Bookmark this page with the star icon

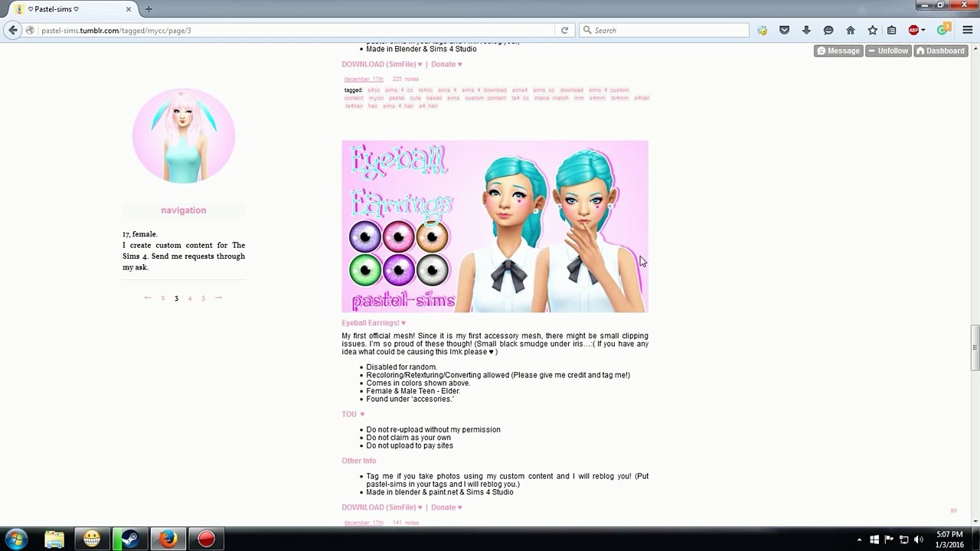pyautogui.click(x=873, y=31)
